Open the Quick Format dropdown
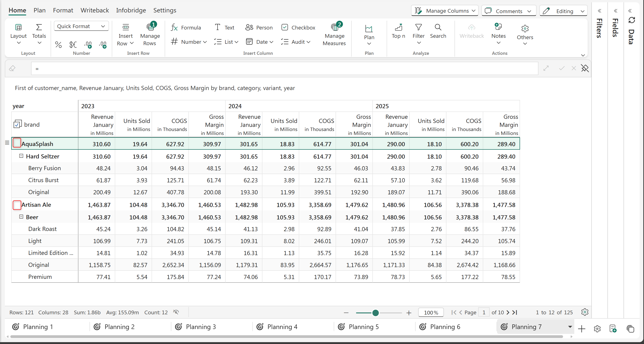This screenshot has width=644, height=344. (x=81, y=26)
